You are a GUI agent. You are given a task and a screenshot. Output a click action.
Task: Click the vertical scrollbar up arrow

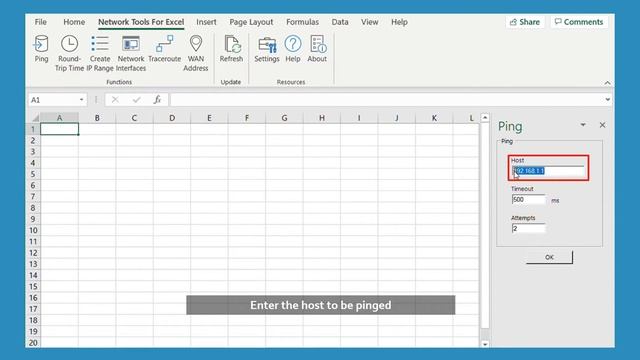tap(485, 118)
